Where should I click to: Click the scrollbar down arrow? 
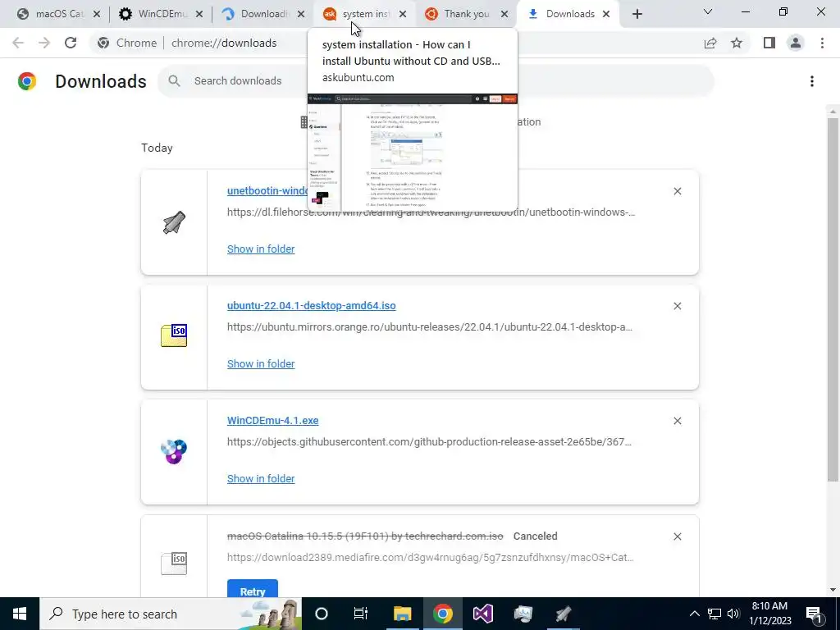833,591
